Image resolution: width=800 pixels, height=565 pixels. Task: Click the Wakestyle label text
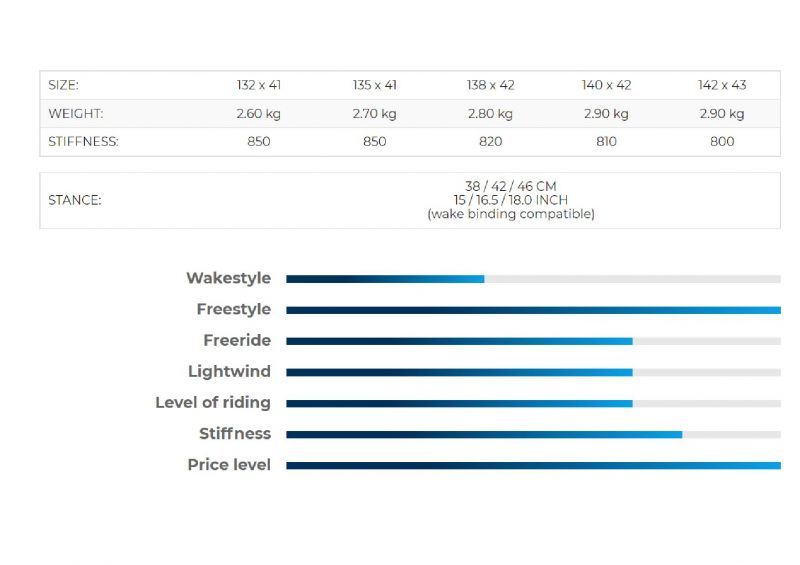pos(229,278)
